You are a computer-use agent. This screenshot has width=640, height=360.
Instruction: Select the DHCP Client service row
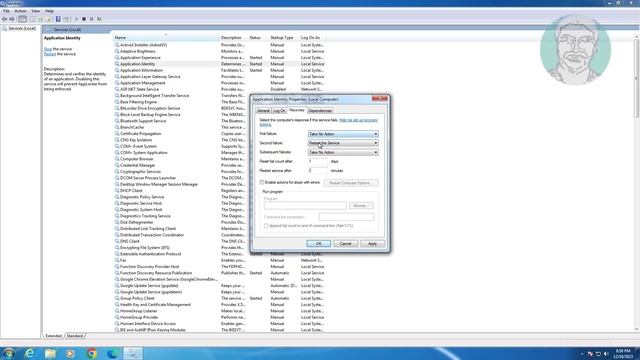tap(182, 191)
